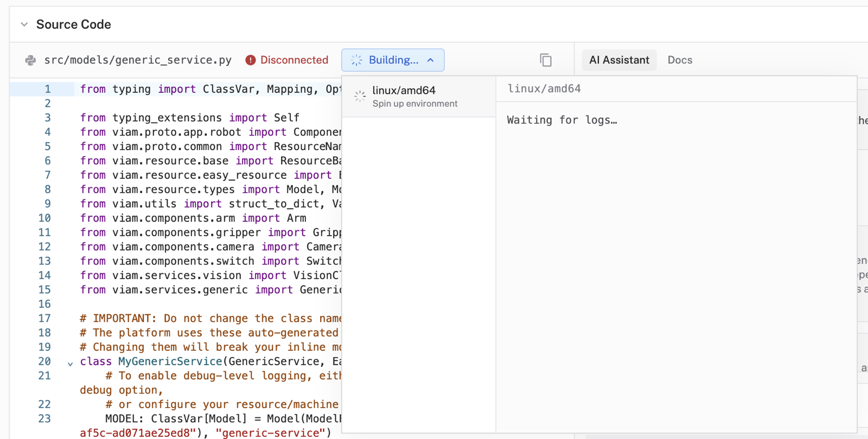Viewport: 868px width, 439px height.
Task: Collapse the Building... dropdown button
Action: 393,60
